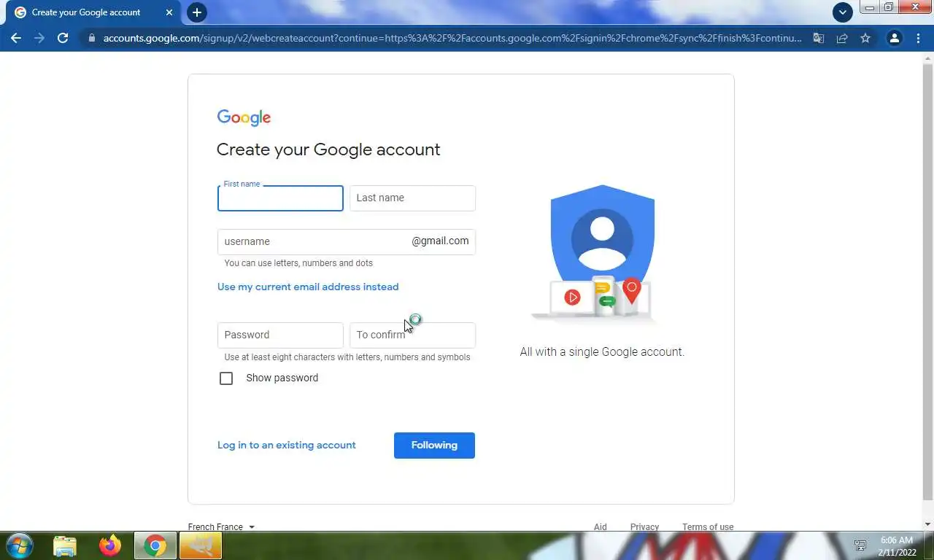Open the Chrome profile icon
934x560 pixels.
tap(895, 38)
